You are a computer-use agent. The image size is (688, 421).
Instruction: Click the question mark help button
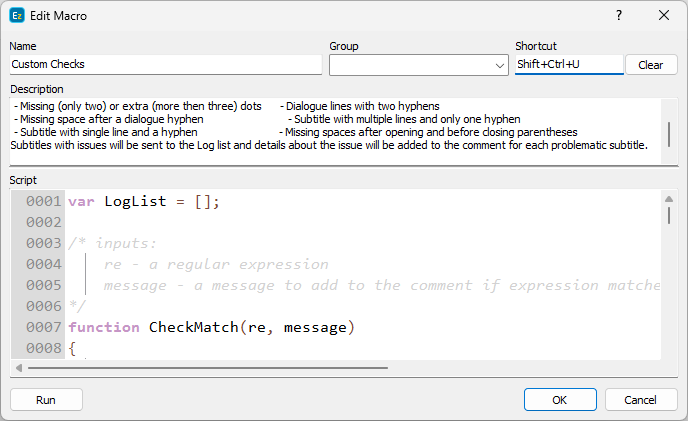pos(619,15)
